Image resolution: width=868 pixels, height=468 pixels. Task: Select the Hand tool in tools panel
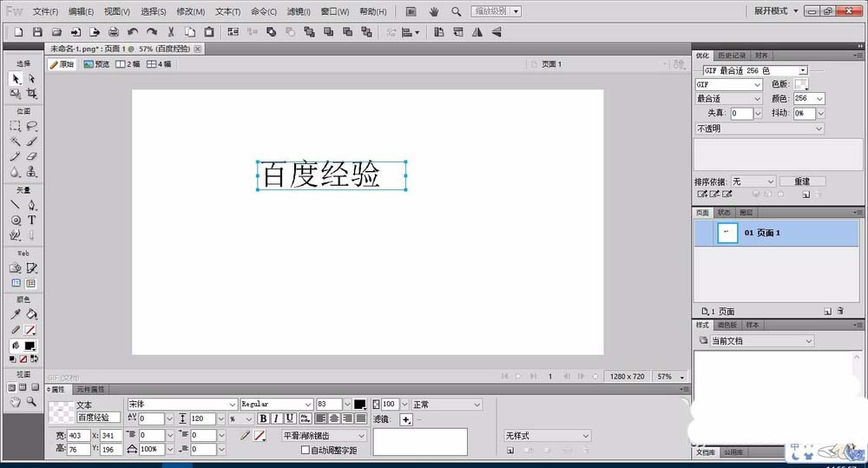pyautogui.click(x=16, y=402)
